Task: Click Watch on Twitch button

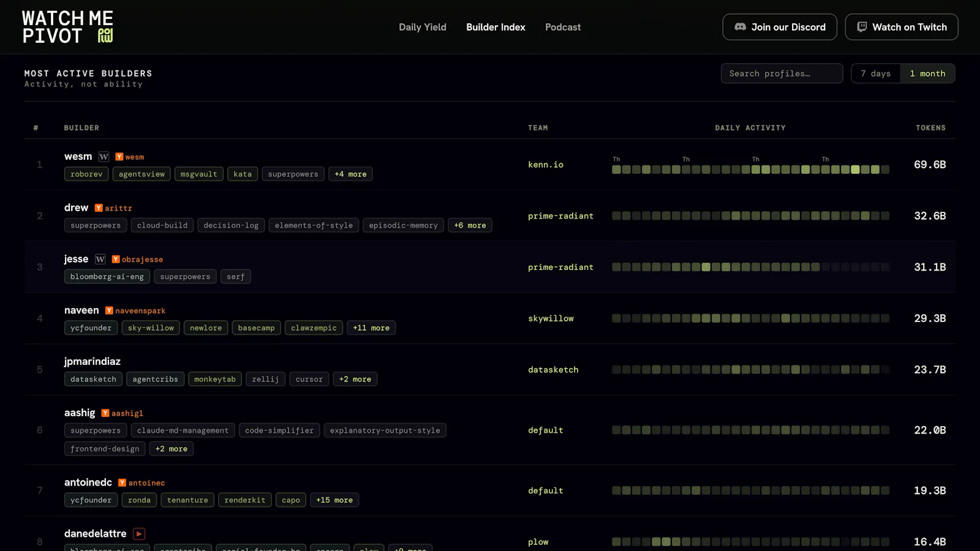Action: pos(902,27)
